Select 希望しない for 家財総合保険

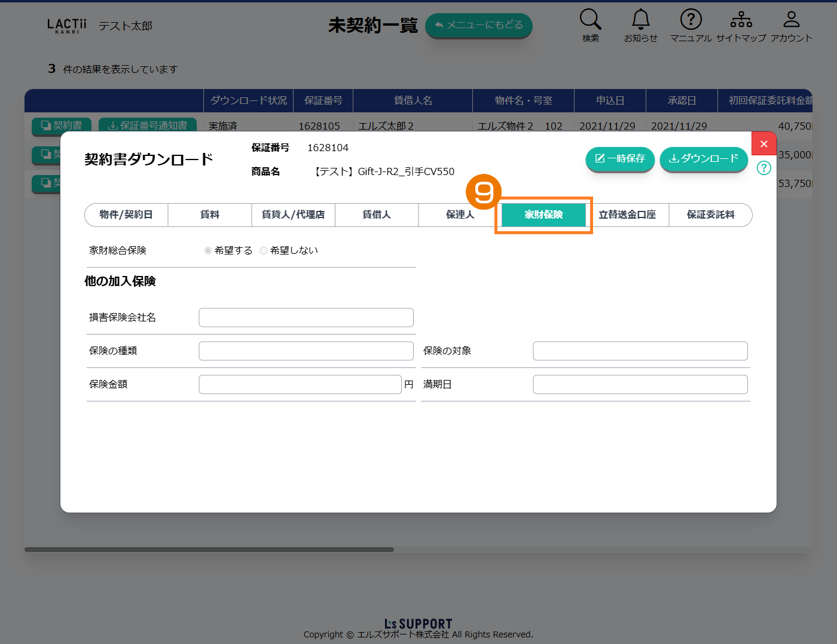pos(264,251)
